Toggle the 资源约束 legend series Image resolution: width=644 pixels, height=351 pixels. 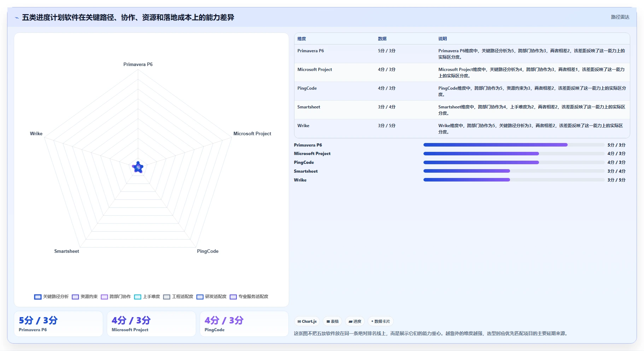(x=84, y=297)
